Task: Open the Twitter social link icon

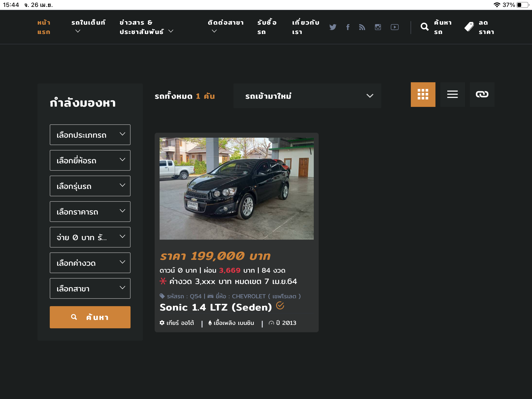Action: point(333,27)
